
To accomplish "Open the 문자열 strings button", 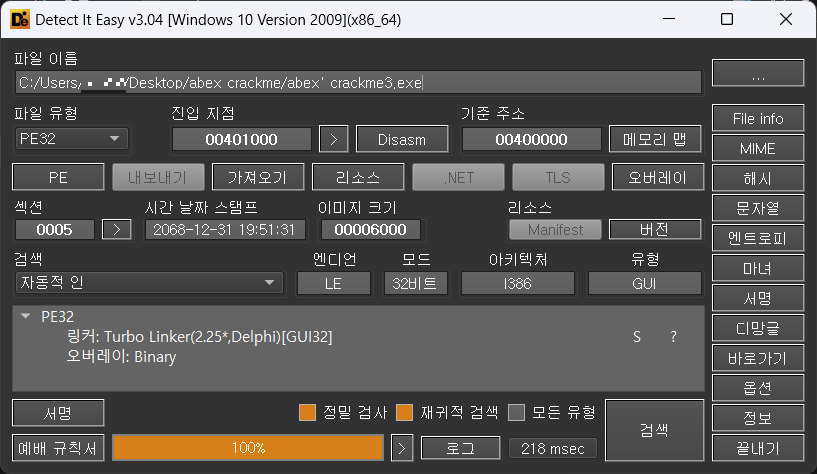I will point(758,208).
